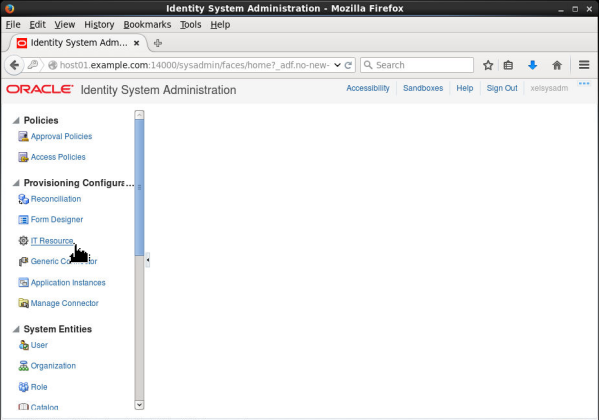
Task: Click the Role icon
Action: [x=23, y=387]
